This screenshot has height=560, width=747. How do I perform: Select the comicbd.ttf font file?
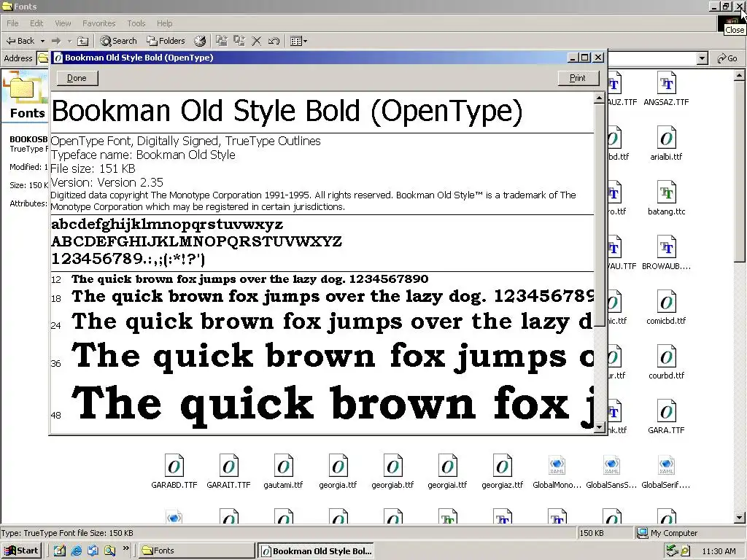666,308
